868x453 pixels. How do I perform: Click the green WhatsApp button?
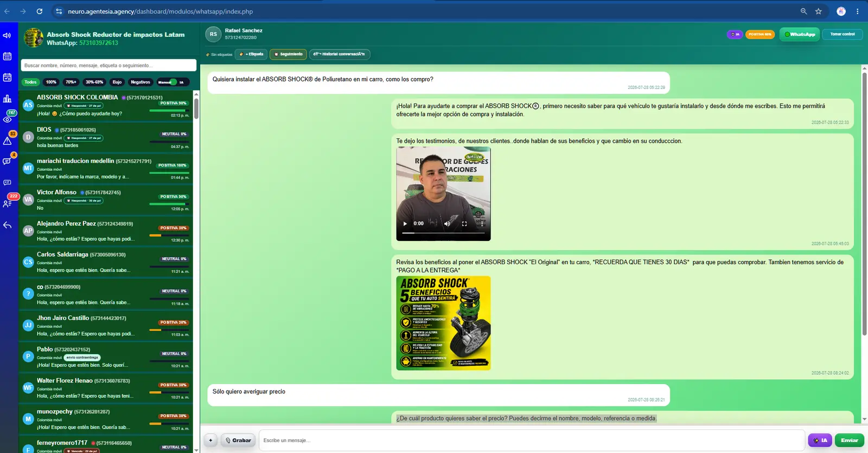pos(800,34)
